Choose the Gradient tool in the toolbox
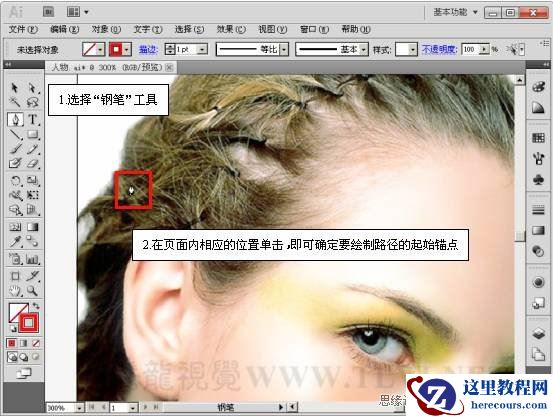The width and height of the screenshot is (553, 417). 32,227
